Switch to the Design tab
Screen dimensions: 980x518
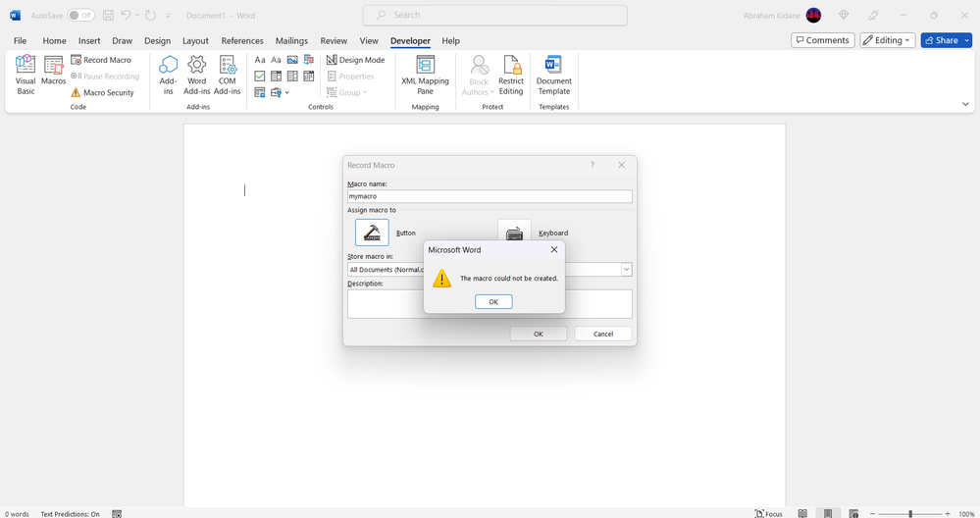(158, 40)
